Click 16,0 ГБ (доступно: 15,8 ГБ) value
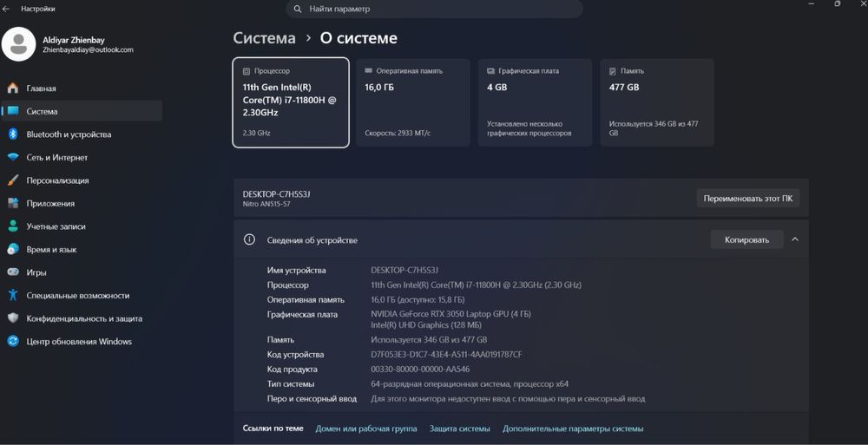Viewport: 868px width, 445px height. click(418, 299)
